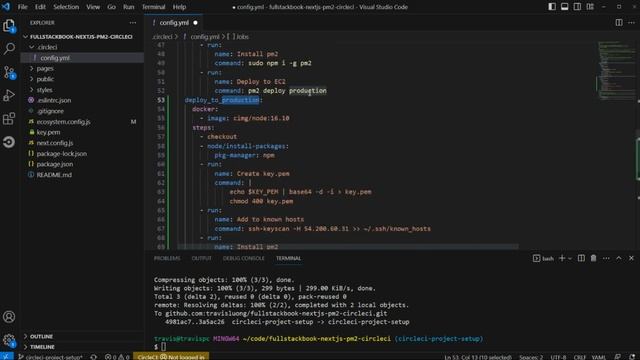Toggle the bottom panel layout icon
Viewport: 640px width, 360px height.
(564, 7)
